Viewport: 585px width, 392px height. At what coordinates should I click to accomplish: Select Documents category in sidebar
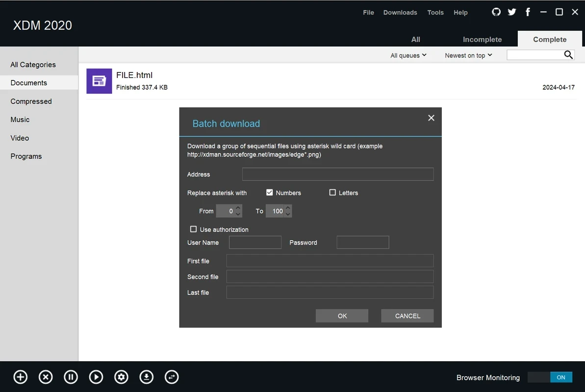pos(39,83)
